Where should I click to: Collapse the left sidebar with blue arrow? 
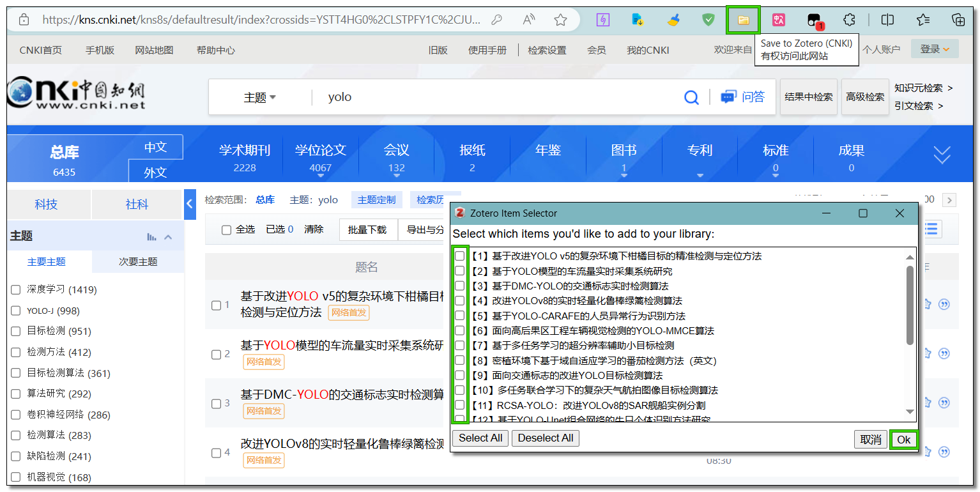coord(190,204)
